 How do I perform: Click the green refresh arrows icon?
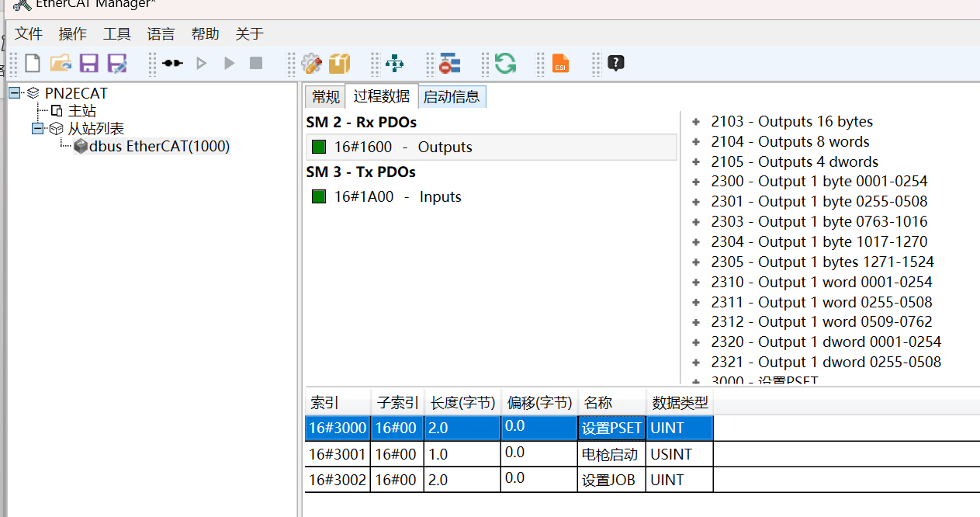[505, 63]
